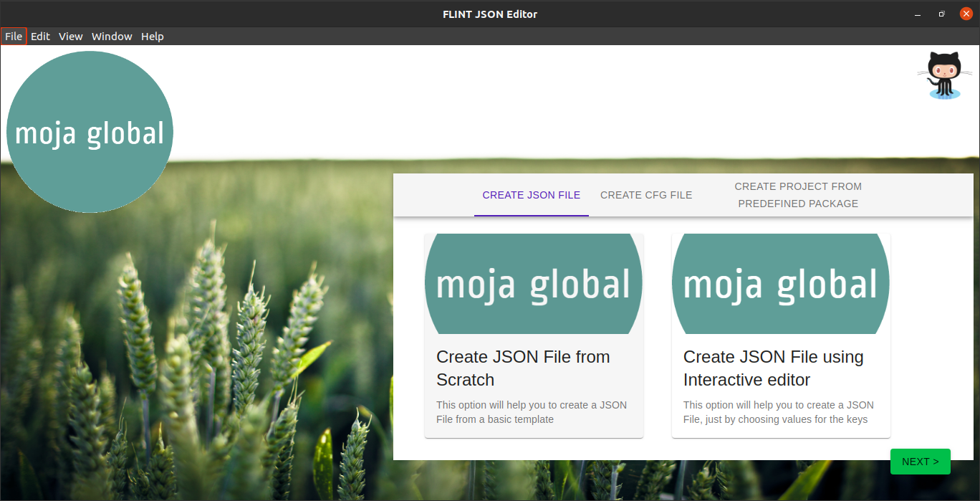This screenshot has height=501, width=980.
Task: Open the View menu
Action: pos(71,37)
